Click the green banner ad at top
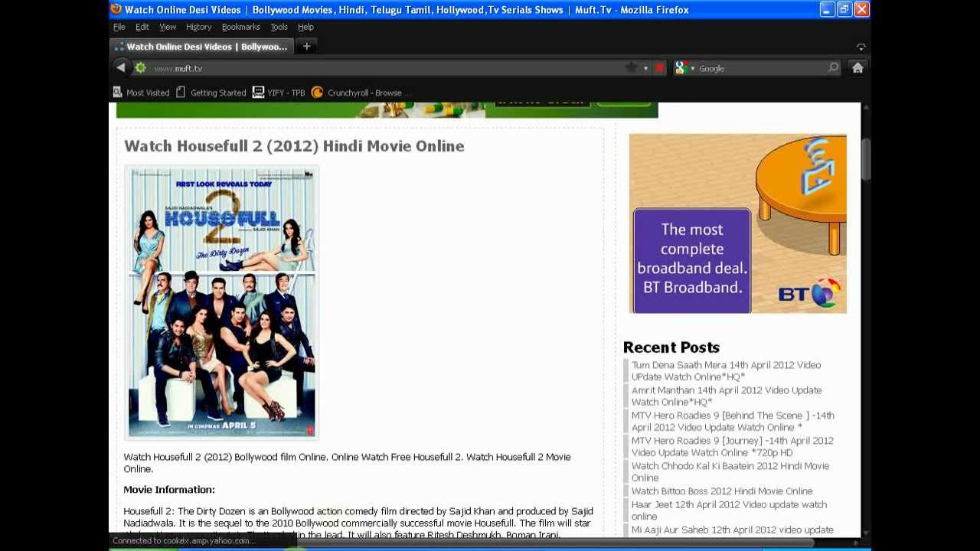Image resolution: width=980 pixels, height=551 pixels. point(387,110)
